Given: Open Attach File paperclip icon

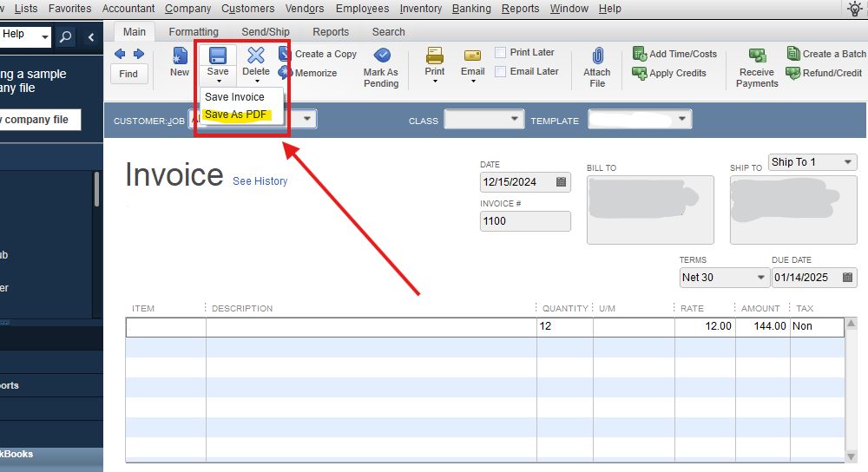Looking at the screenshot, I should (597, 56).
